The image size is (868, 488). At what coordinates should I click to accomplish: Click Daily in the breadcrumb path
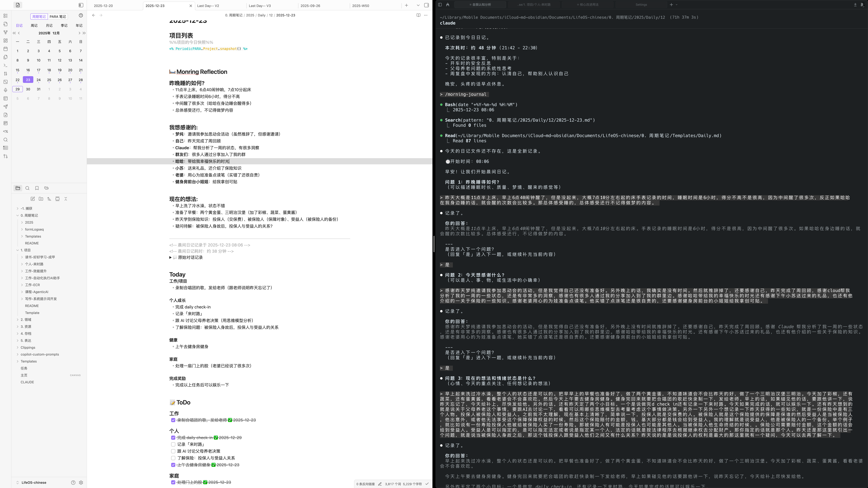261,15
